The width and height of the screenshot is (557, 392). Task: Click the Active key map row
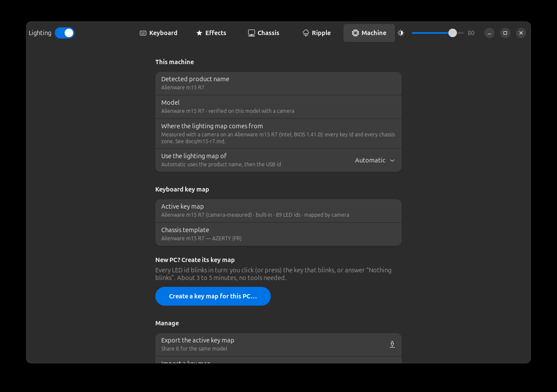pos(278,211)
